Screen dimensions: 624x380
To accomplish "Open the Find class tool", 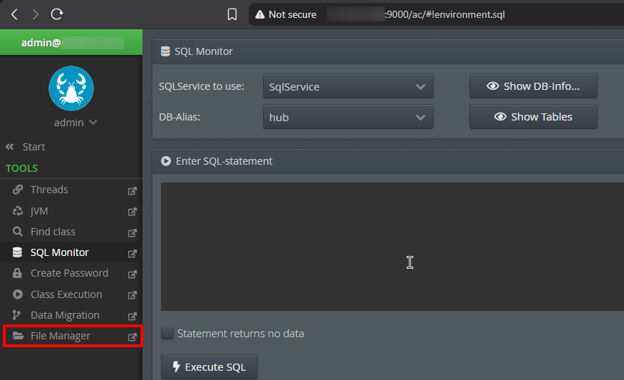I will coord(53,232).
